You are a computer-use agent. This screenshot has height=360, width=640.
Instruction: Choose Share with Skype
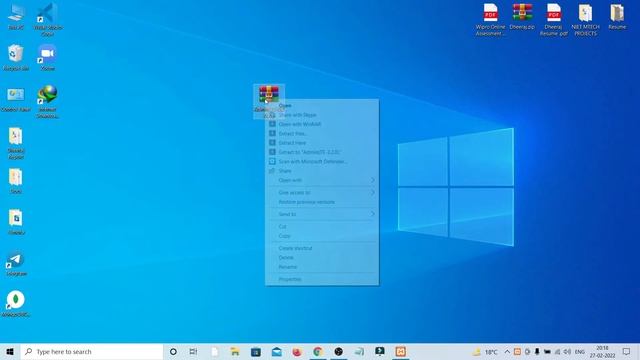322,115
